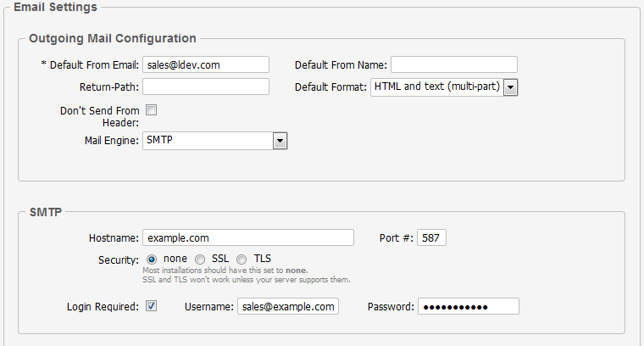Screen dimensions: 644x346
Task: Click the 'Outgoing Mail Configuration' section heading
Action: click(x=113, y=38)
